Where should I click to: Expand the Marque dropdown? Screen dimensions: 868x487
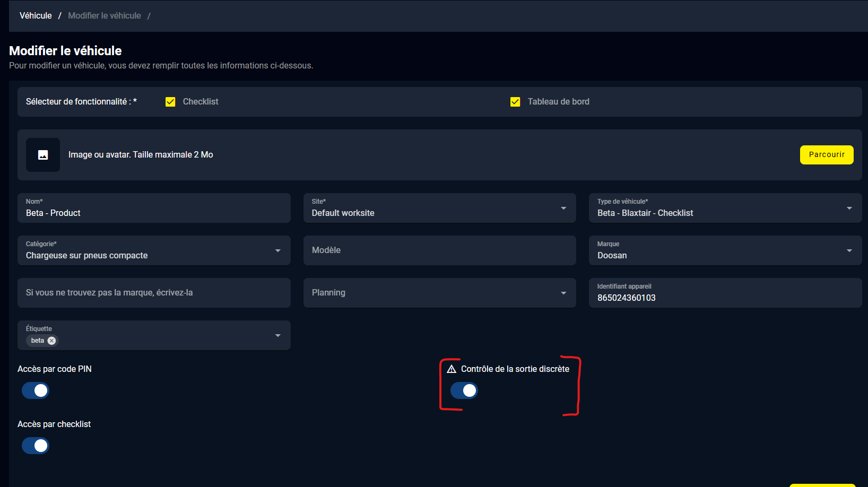click(x=849, y=250)
